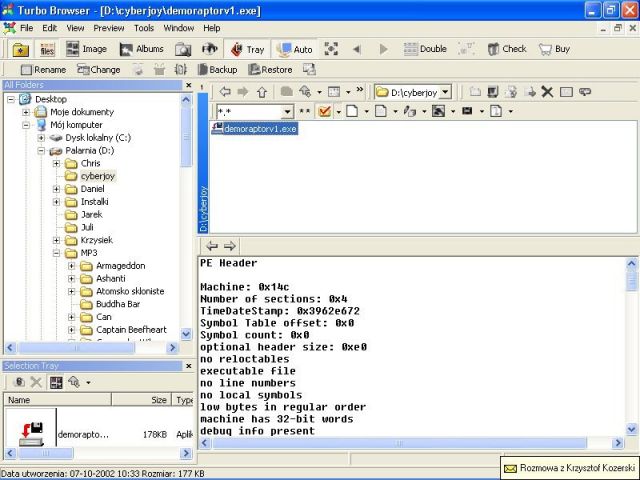This screenshot has width=640, height=480.
Task: Go to next item with right triangle
Action: tap(383, 49)
